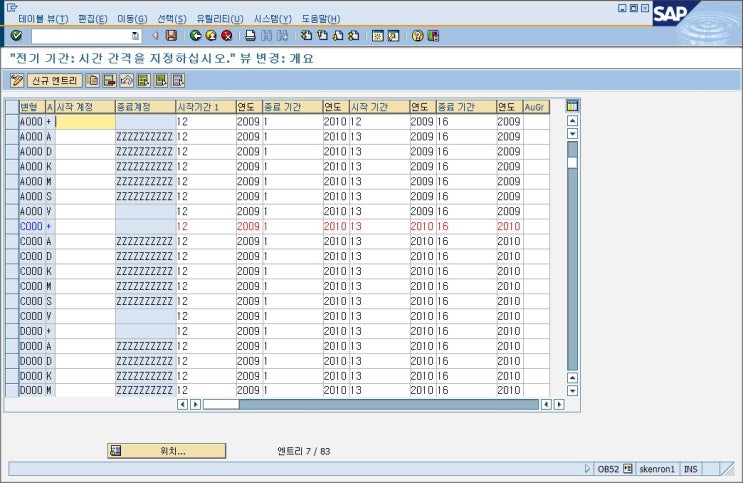
Task: Click the red Cancel icon
Action: (227, 35)
